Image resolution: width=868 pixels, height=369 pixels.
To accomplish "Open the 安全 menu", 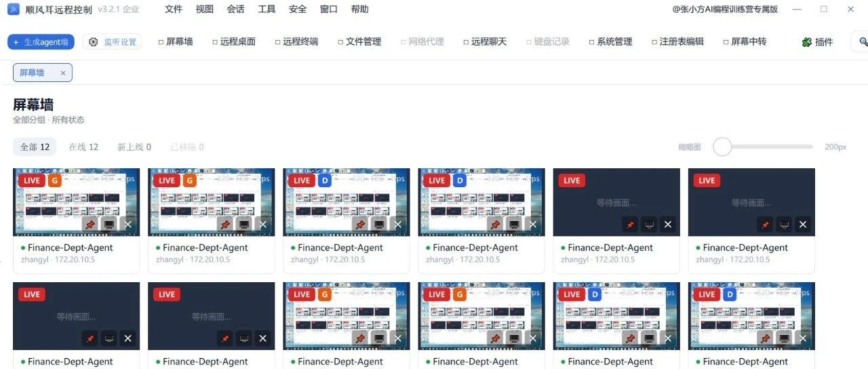I will click(298, 9).
